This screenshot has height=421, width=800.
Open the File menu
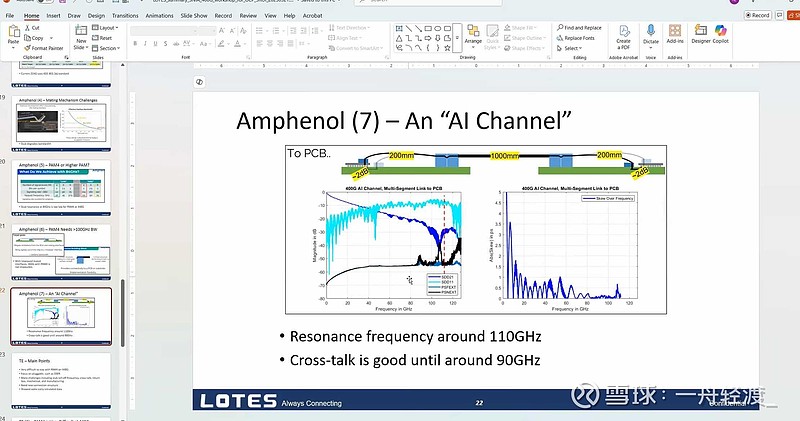point(10,16)
